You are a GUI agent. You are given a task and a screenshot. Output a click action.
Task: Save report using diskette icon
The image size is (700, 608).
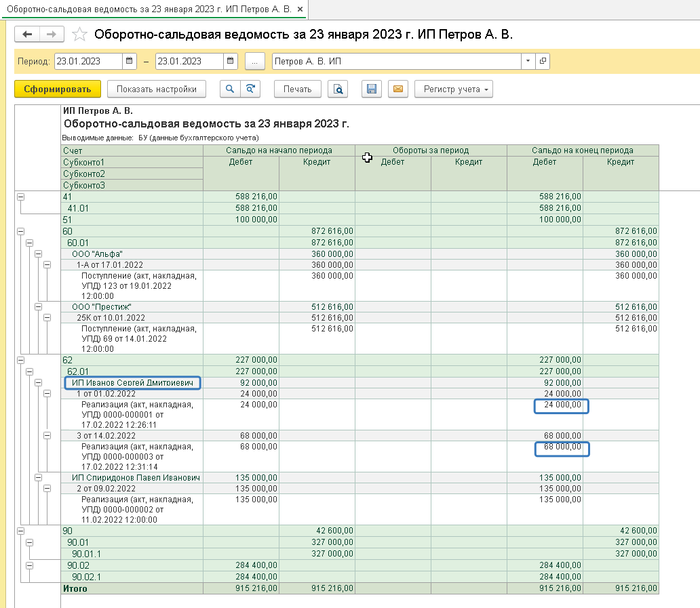[x=371, y=89]
